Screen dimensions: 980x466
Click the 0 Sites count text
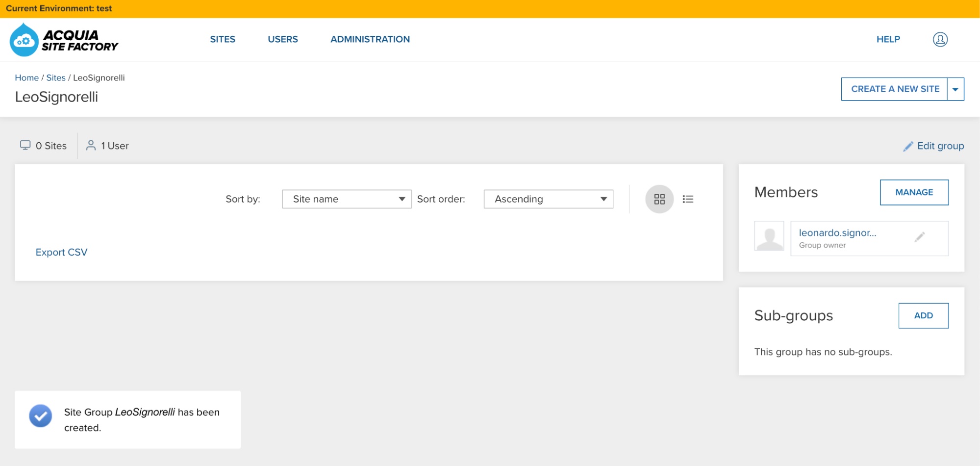pyautogui.click(x=51, y=146)
